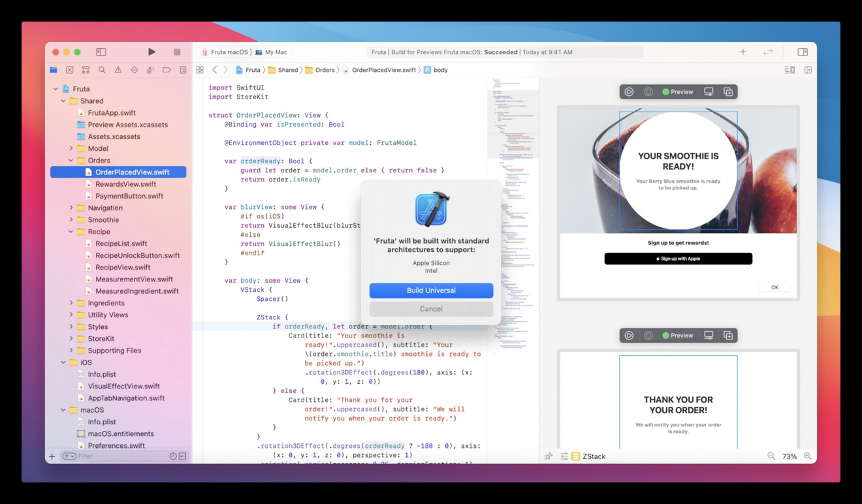Image resolution: width=862 pixels, height=504 pixels.
Task: Open the Symbol navigator
Action: 86,70
